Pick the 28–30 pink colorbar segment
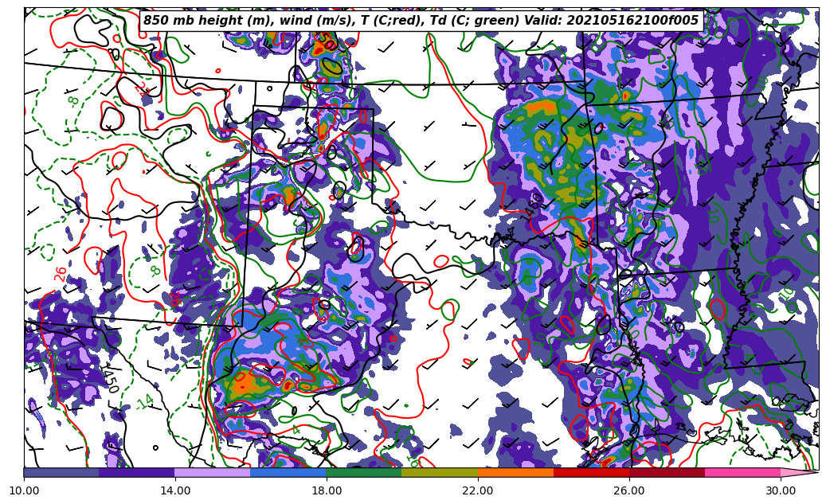 (743, 472)
